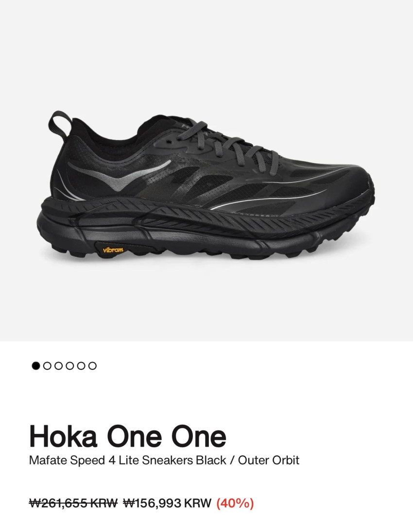Open the black sneaker product photo
Viewport: 413px width, 532px height.
pyautogui.click(x=206, y=185)
